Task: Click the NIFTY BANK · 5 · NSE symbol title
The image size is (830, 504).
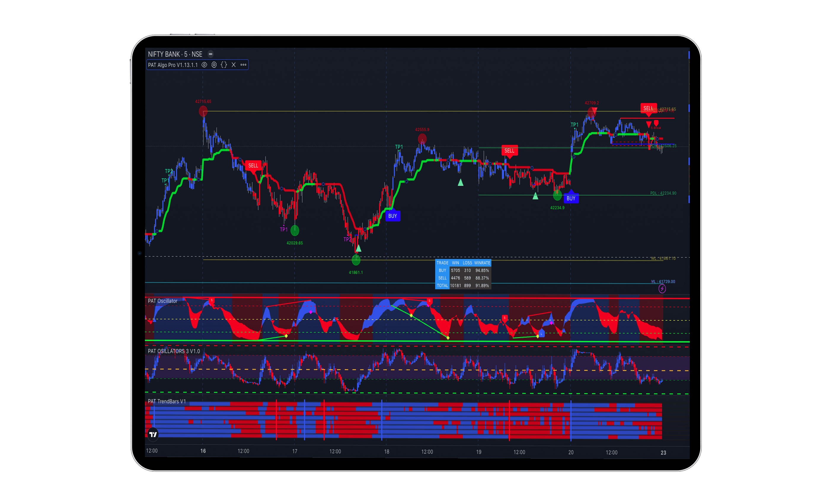Action: tap(175, 54)
